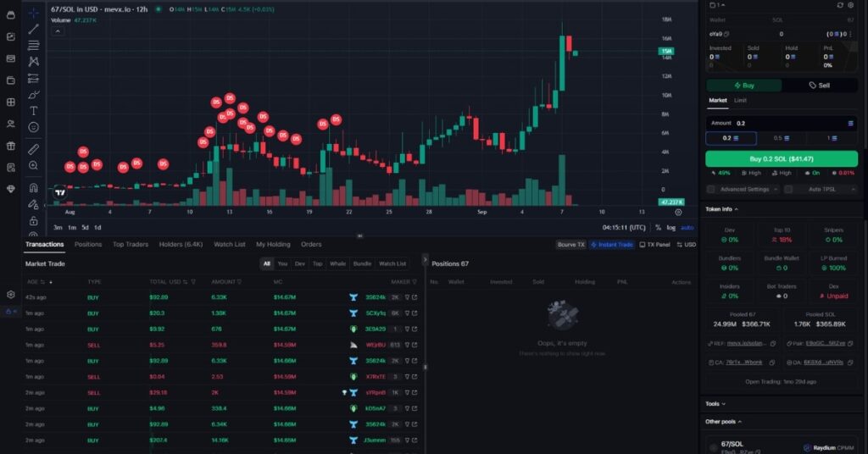Select the 0.5 SOL preset amount

[781, 138]
